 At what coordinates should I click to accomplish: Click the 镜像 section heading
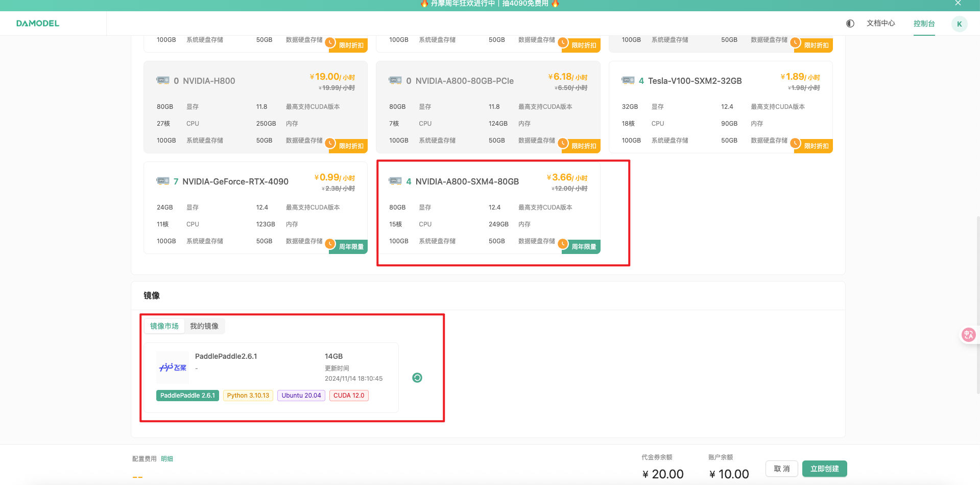(152, 295)
